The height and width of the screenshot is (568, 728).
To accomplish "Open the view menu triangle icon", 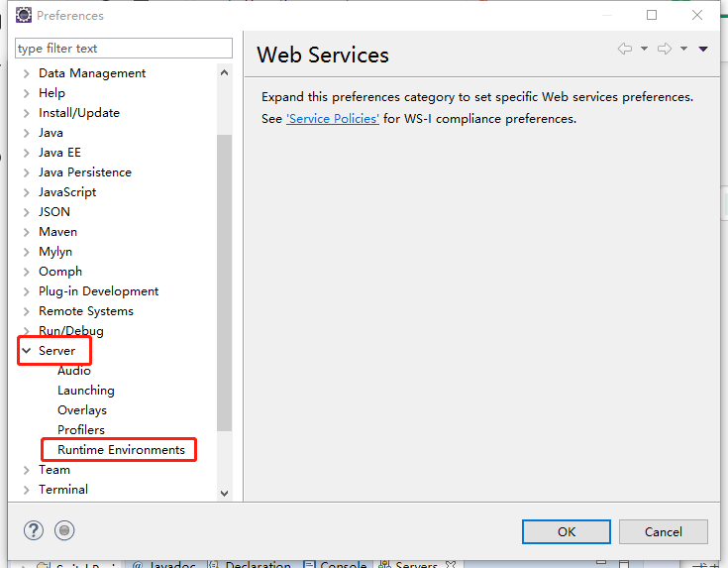I will 703,49.
